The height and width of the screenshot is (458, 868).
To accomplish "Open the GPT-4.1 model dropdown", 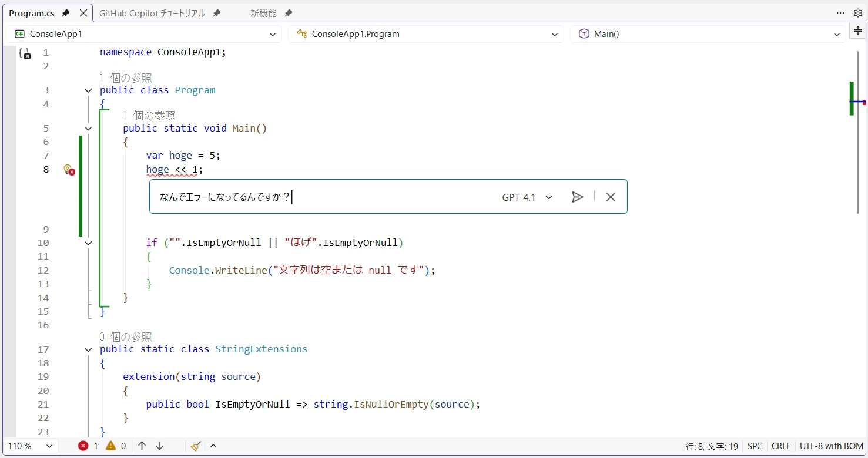I will (527, 197).
